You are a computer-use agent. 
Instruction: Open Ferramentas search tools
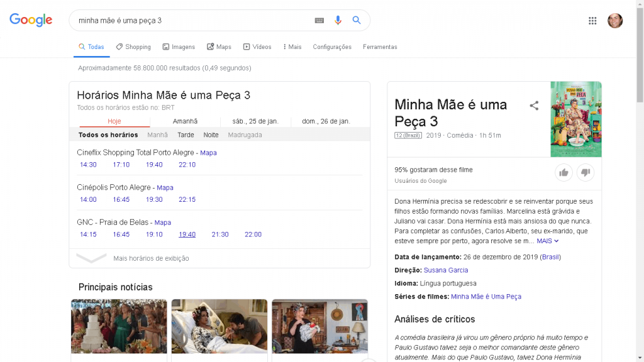[380, 47]
